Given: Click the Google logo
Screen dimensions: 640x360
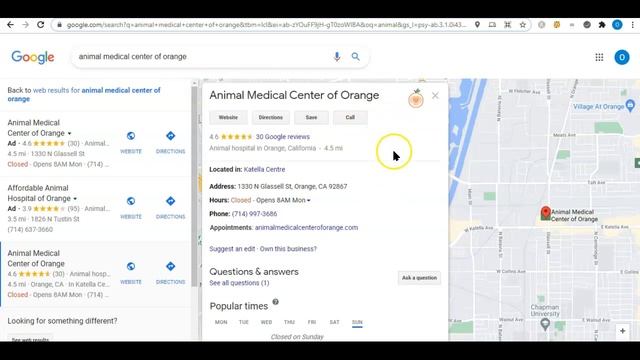Looking at the screenshot, I should tap(33, 57).
